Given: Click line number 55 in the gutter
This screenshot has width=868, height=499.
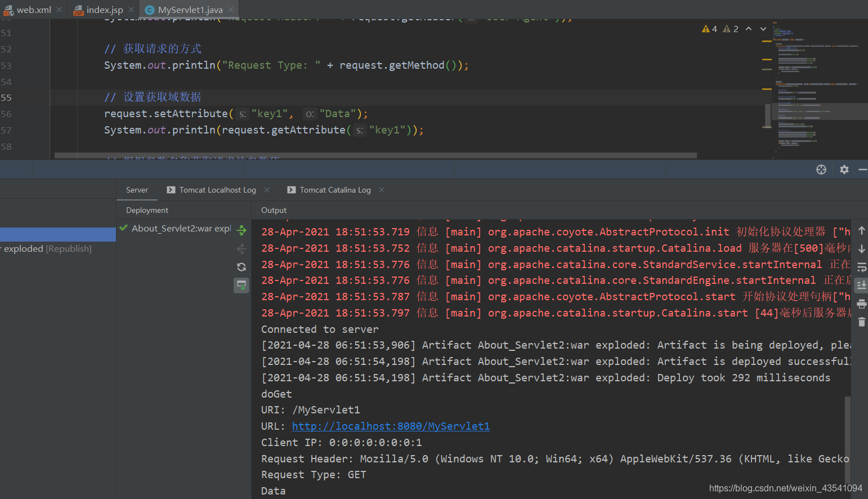Looking at the screenshot, I should pos(6,97).
